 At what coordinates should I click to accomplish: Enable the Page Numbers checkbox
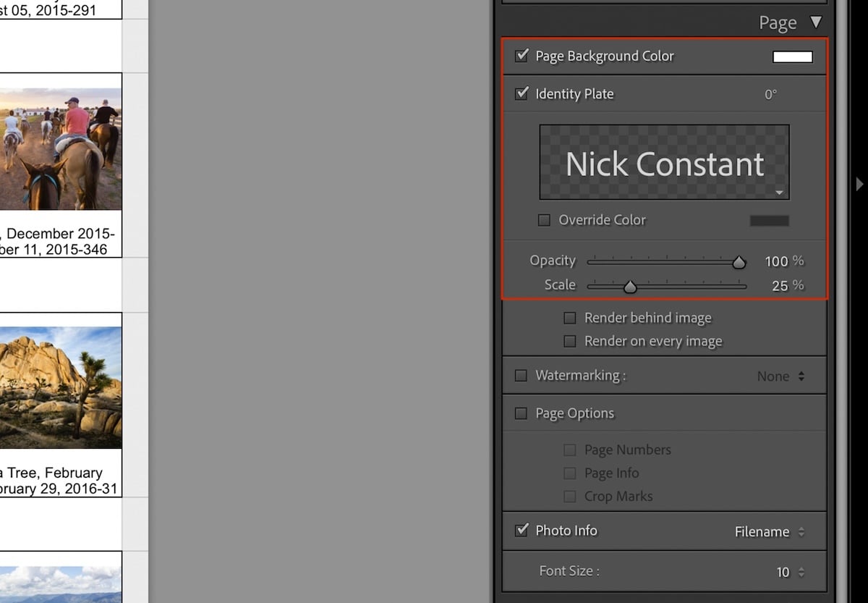pos(570,450)
